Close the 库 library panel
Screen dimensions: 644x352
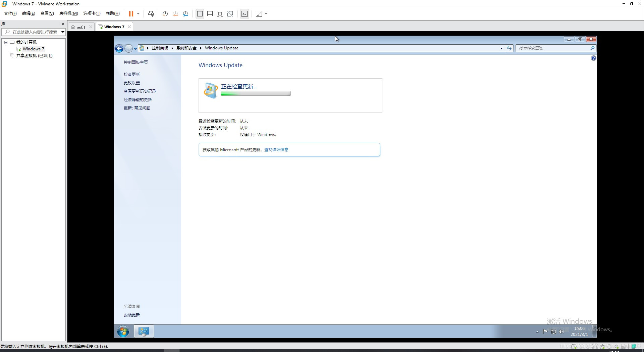(x=62, y=24)
